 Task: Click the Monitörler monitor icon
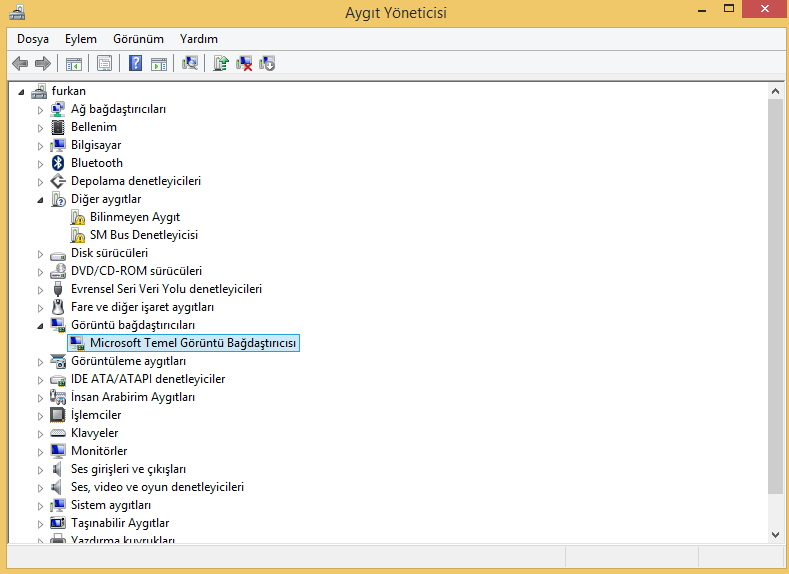pos(58,451)
